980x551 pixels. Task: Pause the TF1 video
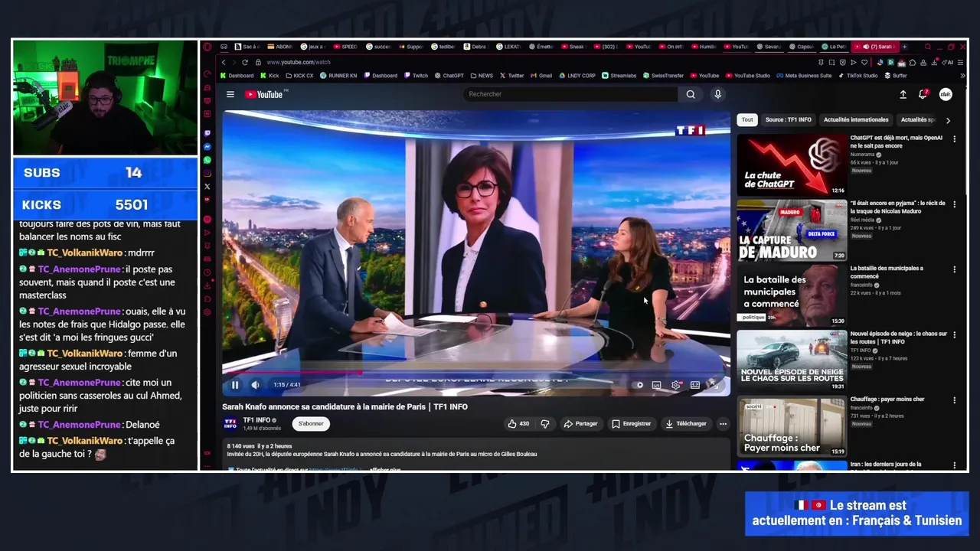235,385
